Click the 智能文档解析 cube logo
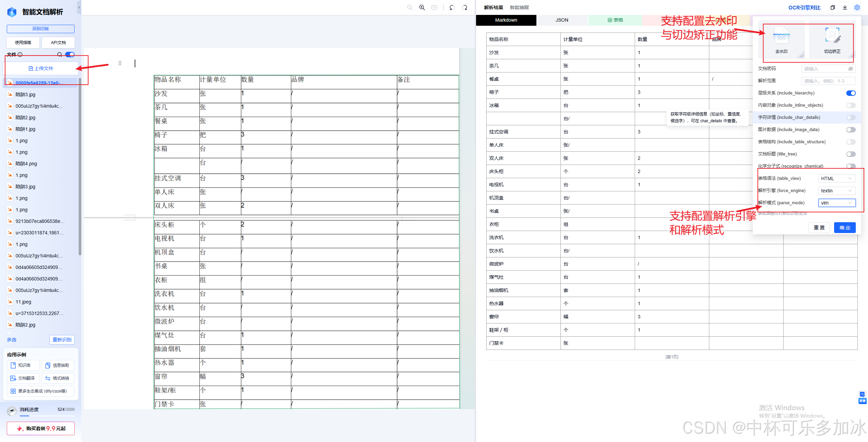Screen dimensions: 868x442 pos(12,12)
